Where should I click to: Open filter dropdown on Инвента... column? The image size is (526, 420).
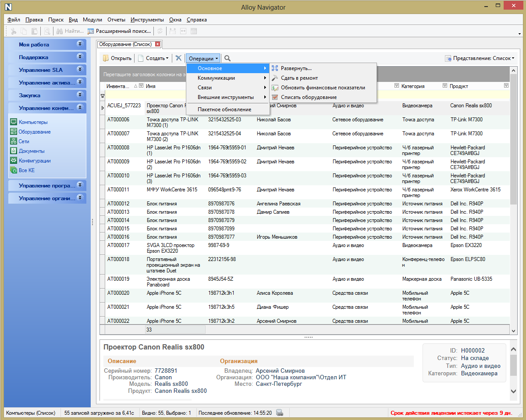(x=141, y=86)
